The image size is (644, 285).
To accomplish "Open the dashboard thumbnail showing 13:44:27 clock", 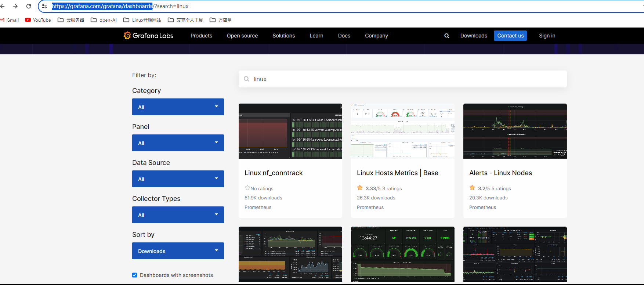I will [x=403, y=254].
